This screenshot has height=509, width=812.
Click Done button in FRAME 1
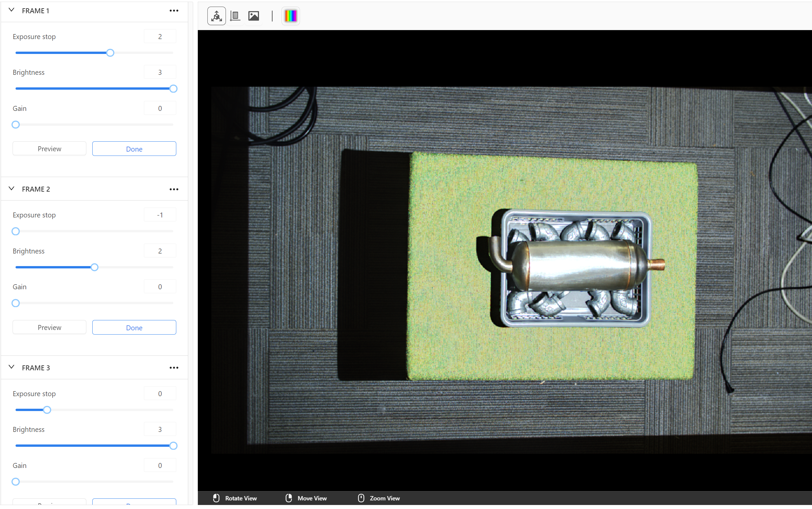click(134, 148)
